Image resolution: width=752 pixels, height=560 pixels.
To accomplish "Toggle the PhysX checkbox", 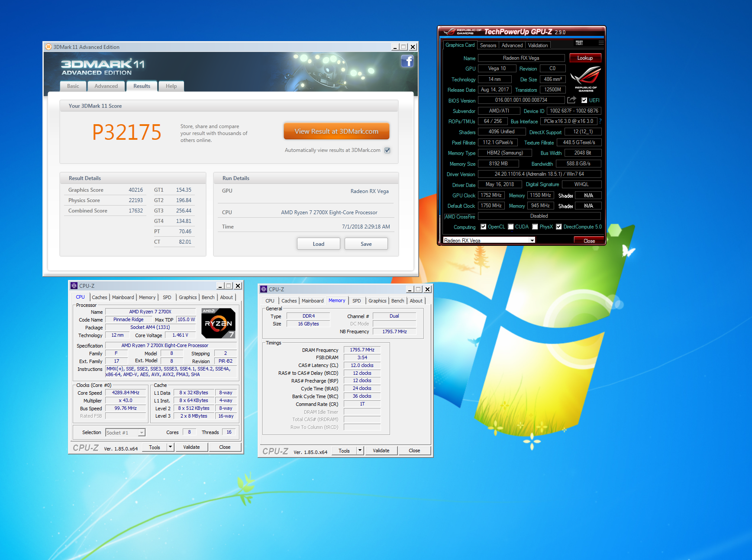I will tap(535, 227).
